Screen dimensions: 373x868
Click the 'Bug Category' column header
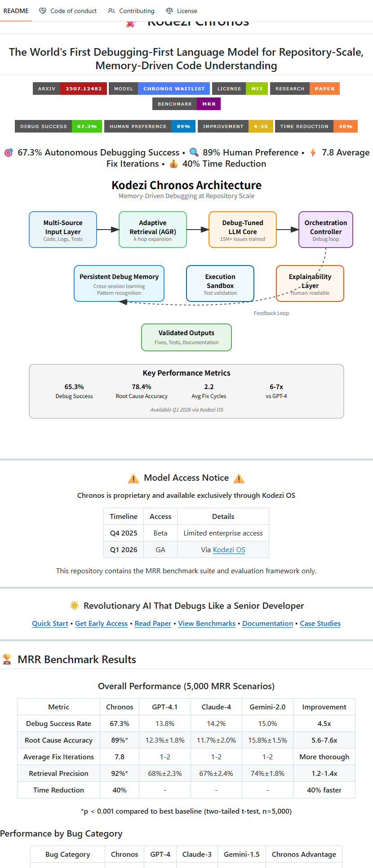pos(67,855)
